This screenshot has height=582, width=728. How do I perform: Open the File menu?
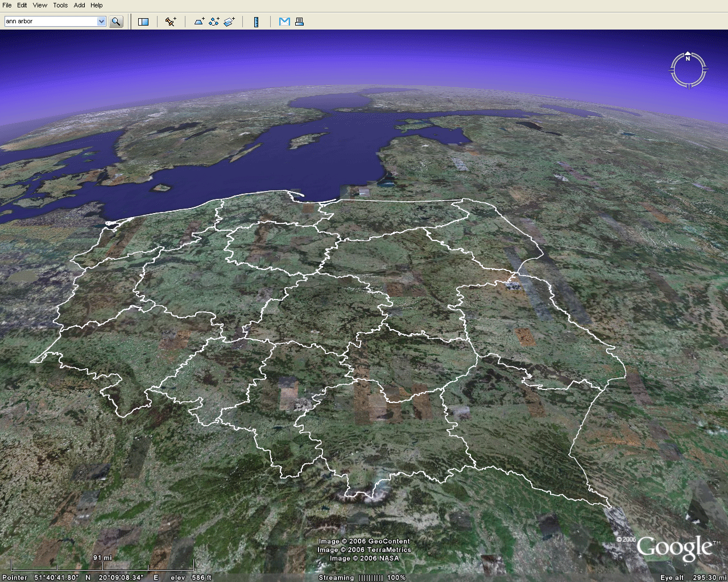coord(7,5)
